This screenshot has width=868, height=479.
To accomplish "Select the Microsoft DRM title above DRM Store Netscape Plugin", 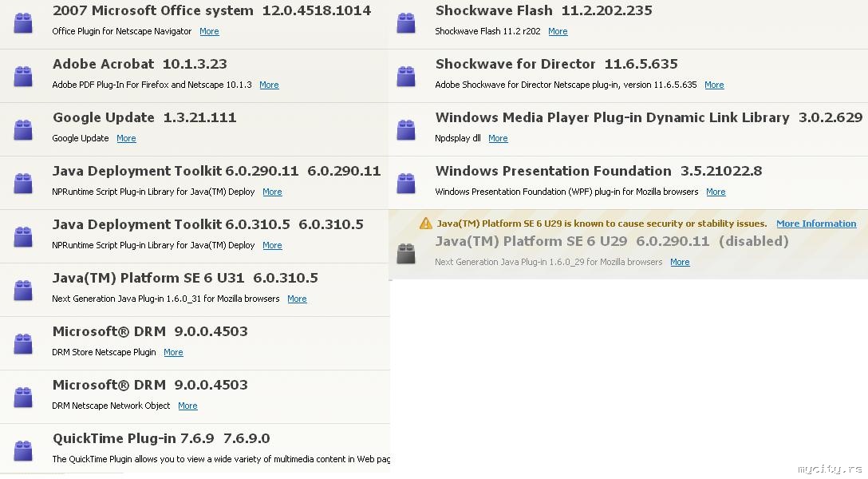I will click(150, 331).
